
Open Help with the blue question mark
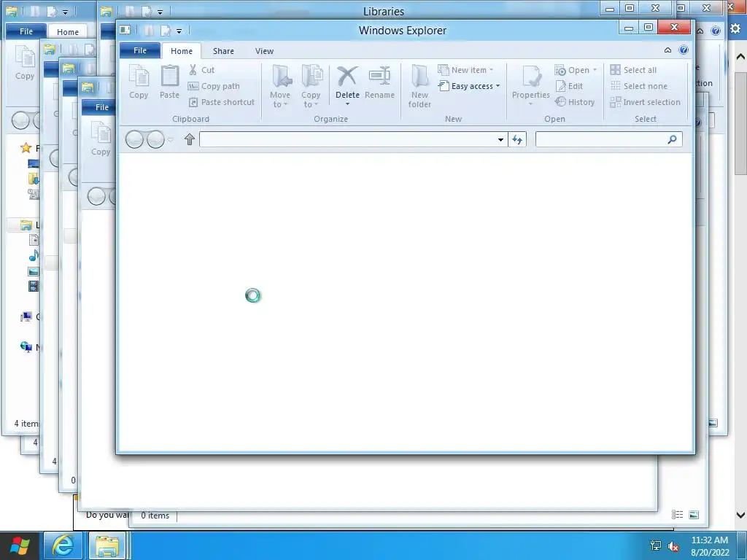pyautogui.click(x=684, y=50)
